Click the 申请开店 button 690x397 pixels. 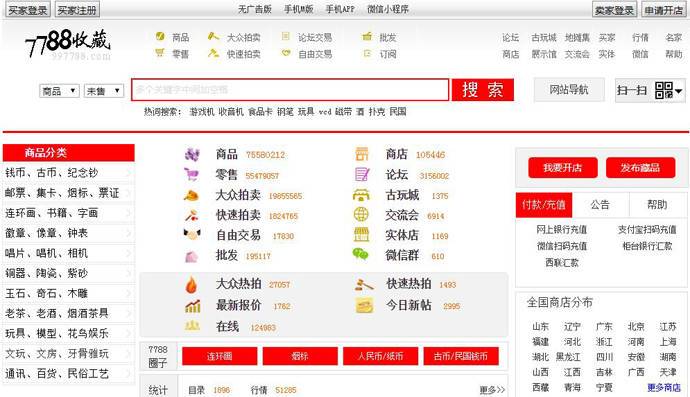664,10
